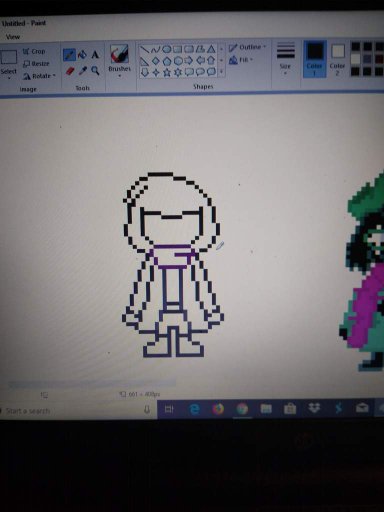Open Dropbox from the taskbar

314,408
